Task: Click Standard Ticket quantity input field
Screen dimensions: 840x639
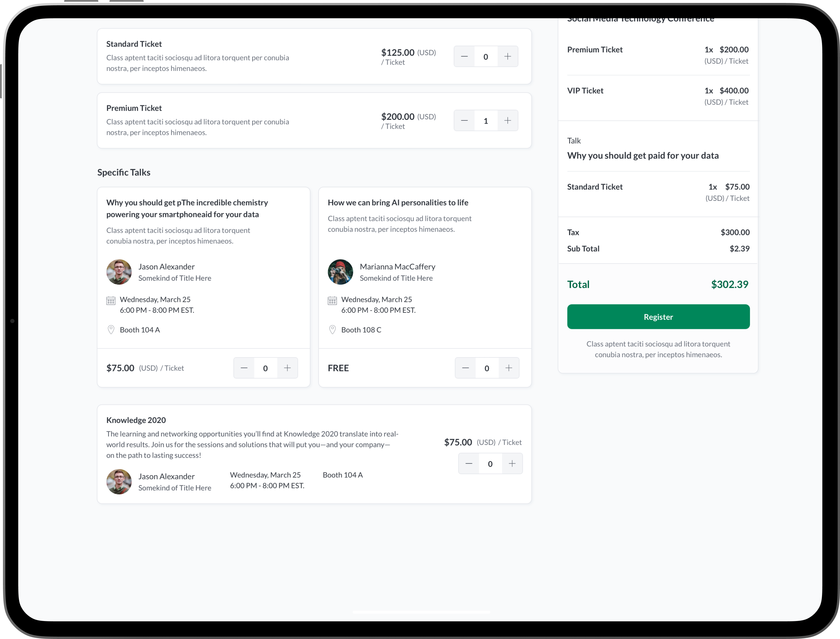Action: 486,57
